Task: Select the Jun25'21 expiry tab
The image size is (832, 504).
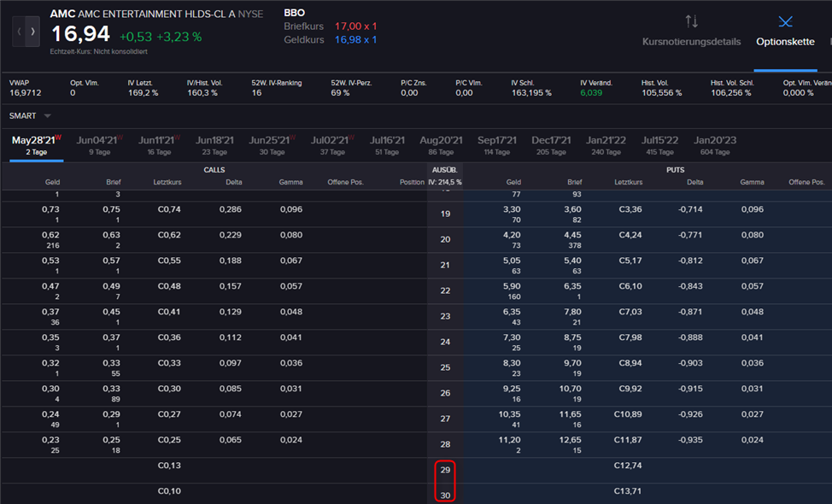Action: click(272, 145)
